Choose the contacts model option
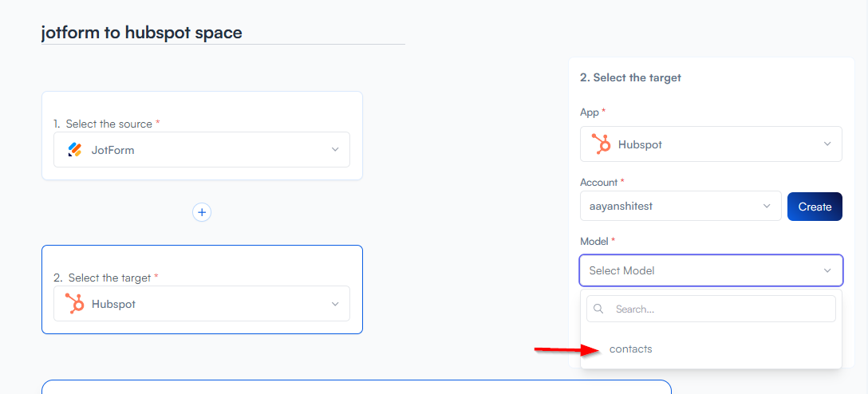 click(x=630, y=349)
